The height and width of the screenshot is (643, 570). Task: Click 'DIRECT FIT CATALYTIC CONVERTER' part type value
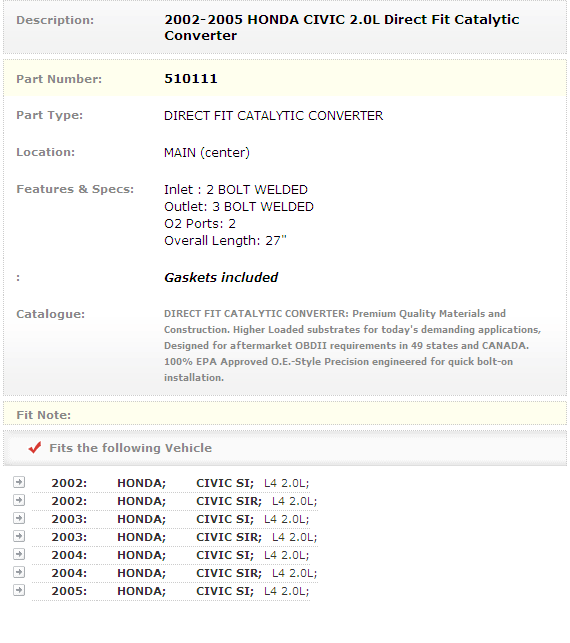click(274, 116)
